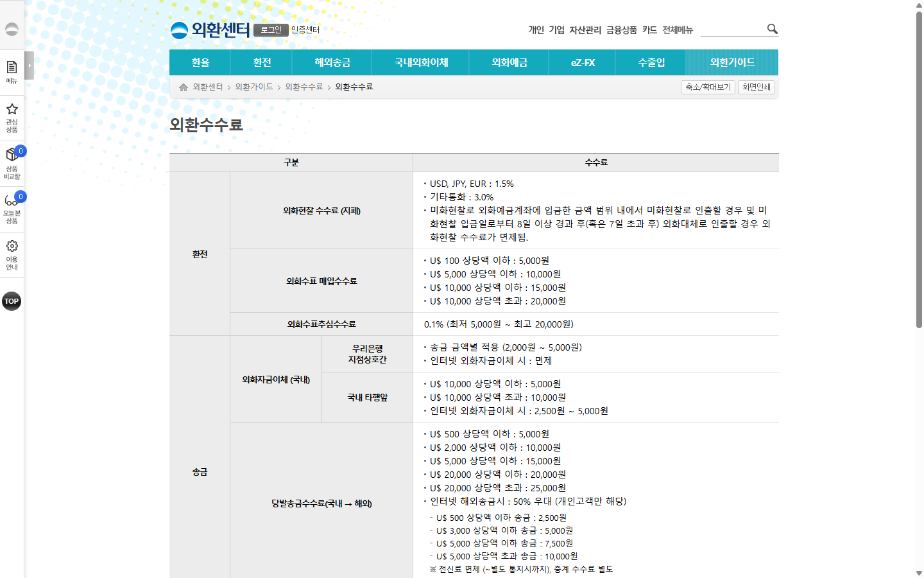Open the 금융상품 link

[622, 30]
